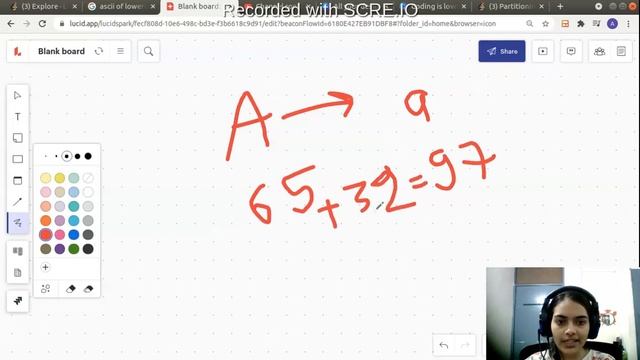This screenshot has height=360, width=640.
Task: Choose the smallest pen thickness dot
Action: pyautogui.click(x=46, y=156)
